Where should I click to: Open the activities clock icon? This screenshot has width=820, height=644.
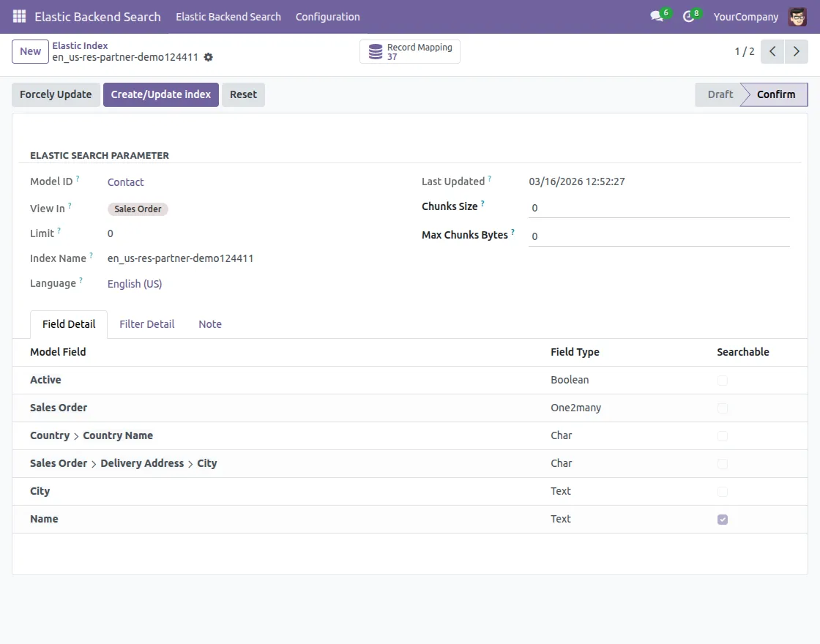pos(689,16)
